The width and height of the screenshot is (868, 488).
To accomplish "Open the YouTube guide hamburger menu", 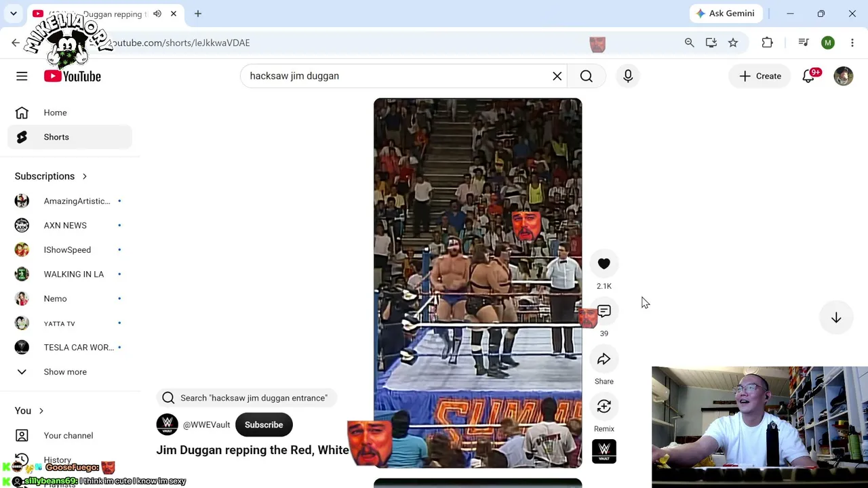I will tap(22, 76).
